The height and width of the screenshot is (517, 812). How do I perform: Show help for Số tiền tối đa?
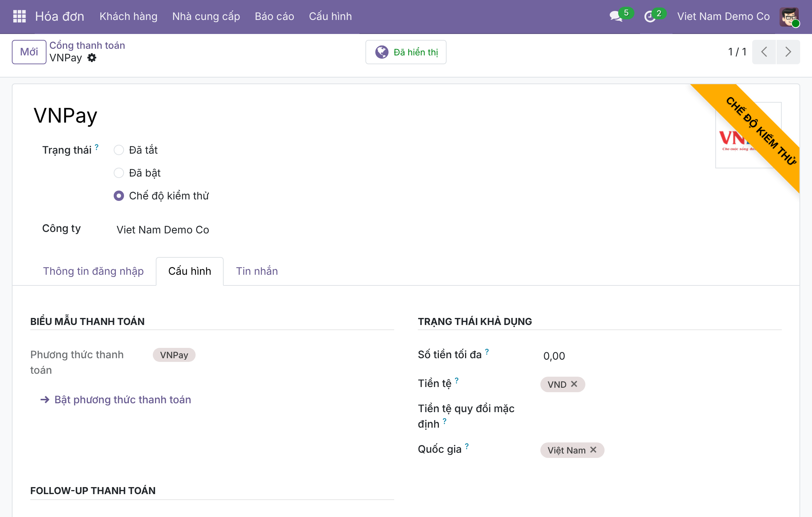tap(487, 351)
